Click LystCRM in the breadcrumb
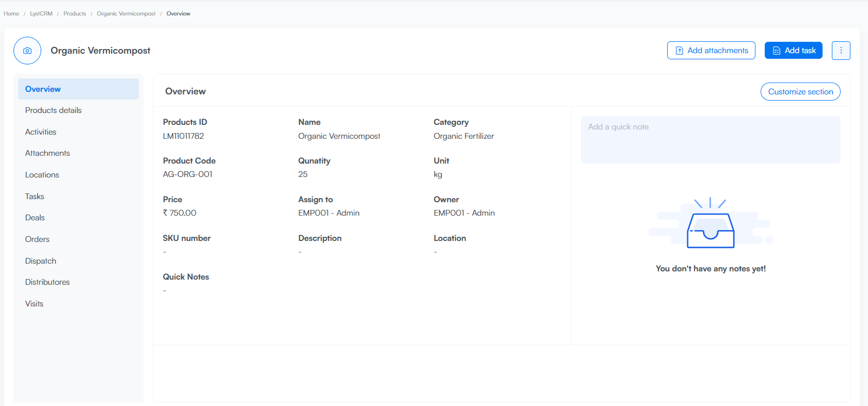 (41, 14)
